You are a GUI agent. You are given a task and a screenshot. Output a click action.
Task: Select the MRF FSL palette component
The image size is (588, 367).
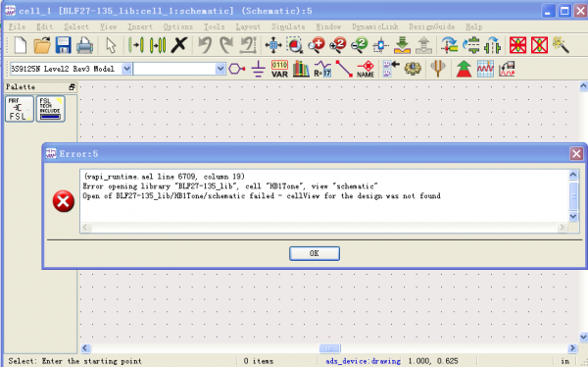[x=20, y=109]
